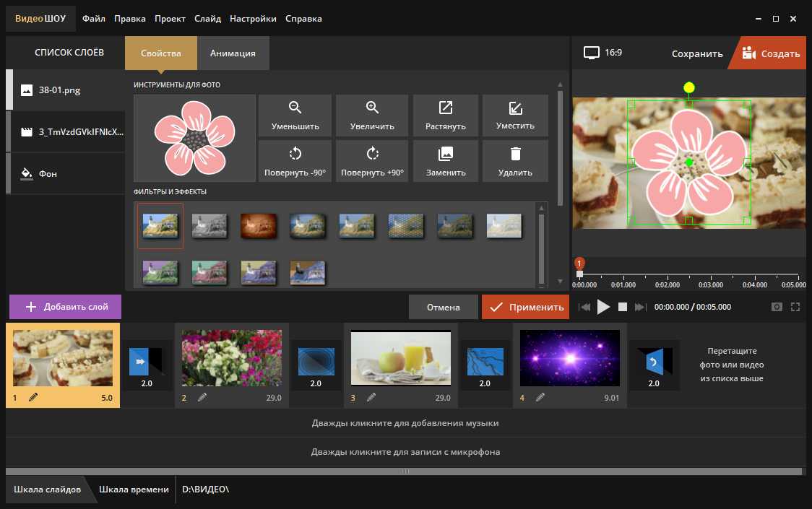Switch to the Анимация tab
The image size is (812, 509).
[x=233, y=53]
